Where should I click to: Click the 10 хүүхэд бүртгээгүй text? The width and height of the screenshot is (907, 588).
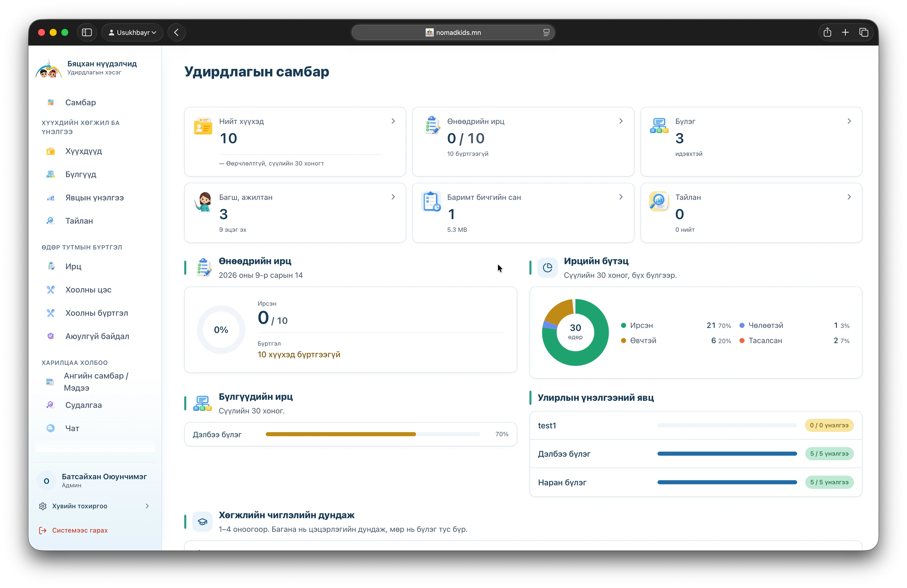[299, 355]
